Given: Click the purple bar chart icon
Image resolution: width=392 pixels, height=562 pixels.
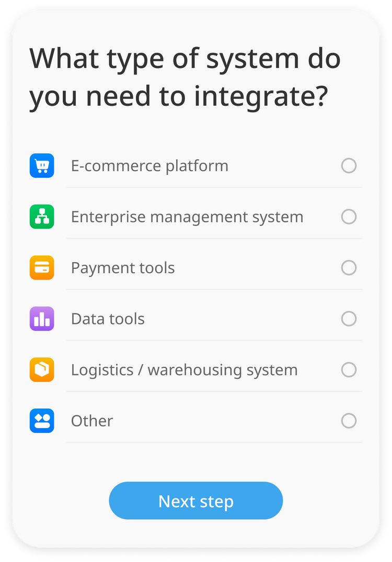Looking at the screenshot, I should [x=42, y=319].
